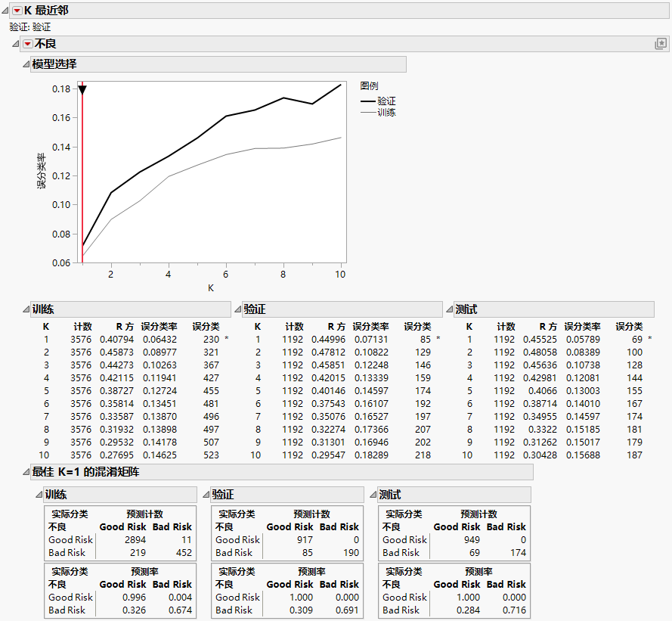
Task: Collapse the 测试 confusion matrix panel
Action: (372, 495)
